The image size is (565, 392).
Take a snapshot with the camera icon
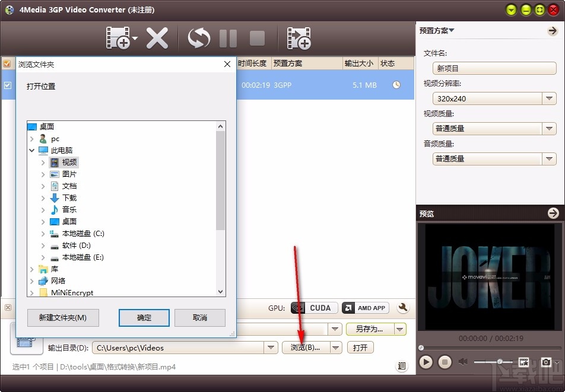tap(547, 362)
